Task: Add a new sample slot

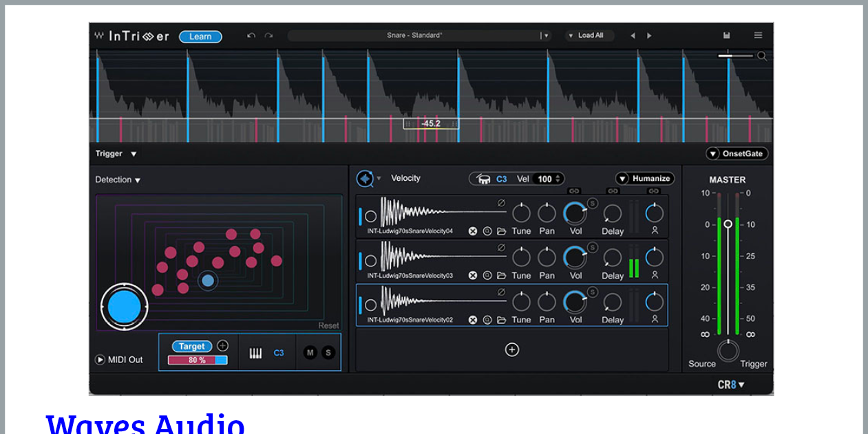Action: 511,349
